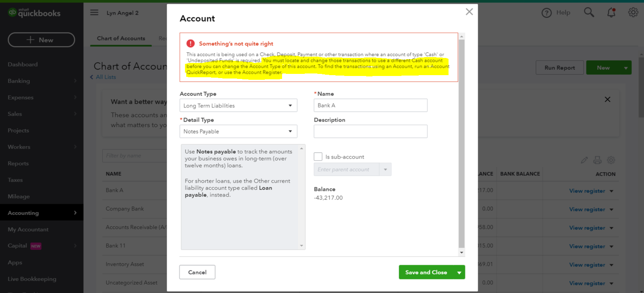
Task: Click the hamburger menu icon
Action: 94,13
